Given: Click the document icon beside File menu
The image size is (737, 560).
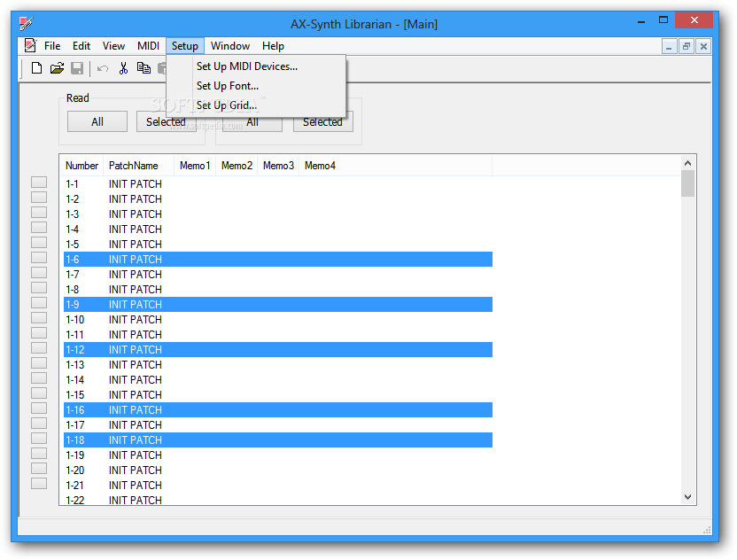Looking at the screenshot, I should 30,45.
